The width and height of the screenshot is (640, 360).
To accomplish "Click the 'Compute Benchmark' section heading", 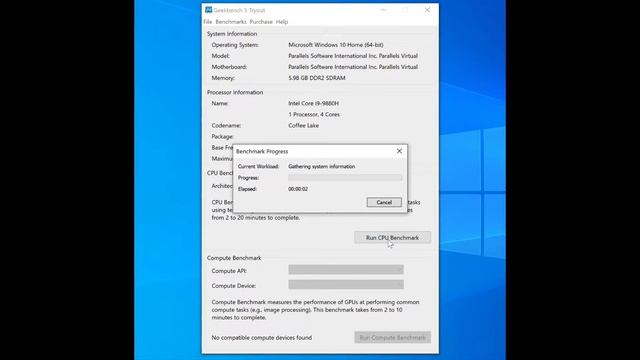I will 234,258.
